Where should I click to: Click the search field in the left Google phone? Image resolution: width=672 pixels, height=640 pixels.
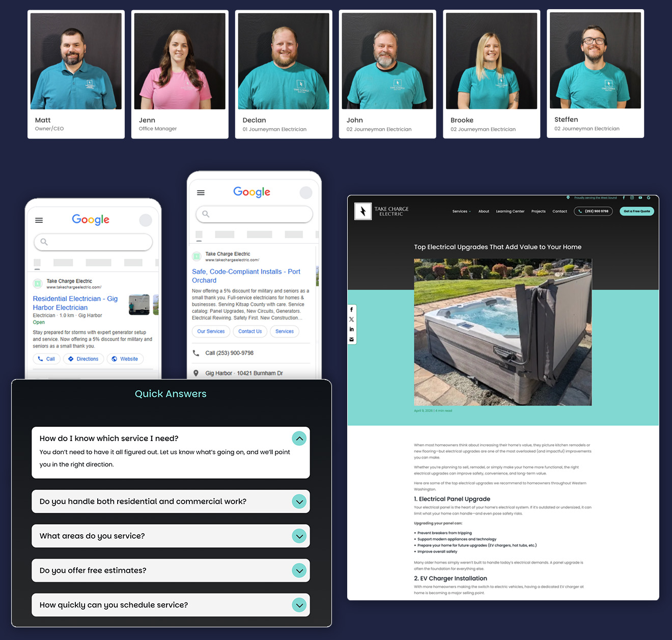(x=93, y=242)
